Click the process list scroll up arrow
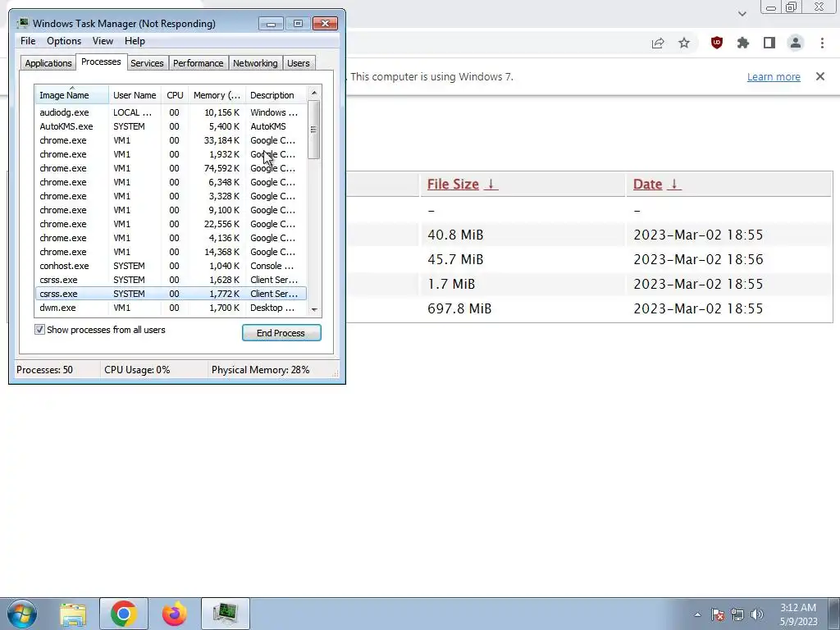The height and width of the screenshot is (630, 840). pyautogui.click(x=314, y=93)
